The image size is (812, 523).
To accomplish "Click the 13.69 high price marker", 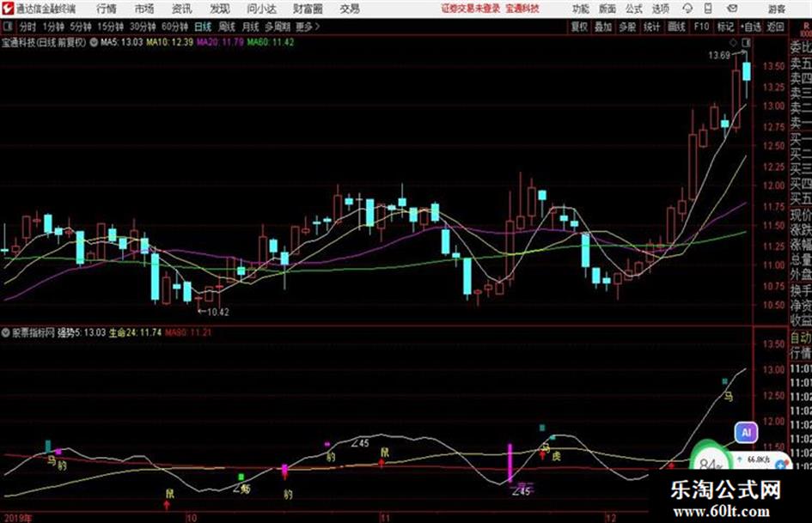I will pos(719,56).
